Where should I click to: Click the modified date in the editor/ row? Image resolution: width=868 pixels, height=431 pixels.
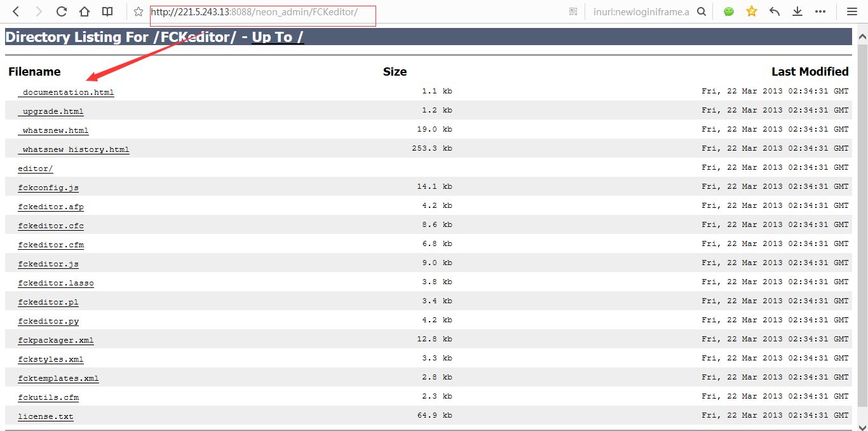(x=775, y=167)
